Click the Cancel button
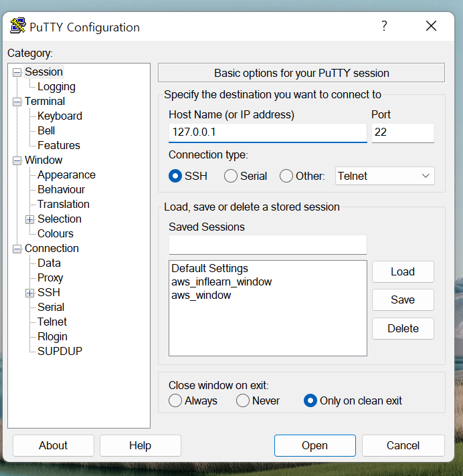This screenshot has height=476, width=463. (x=403, y=446)
